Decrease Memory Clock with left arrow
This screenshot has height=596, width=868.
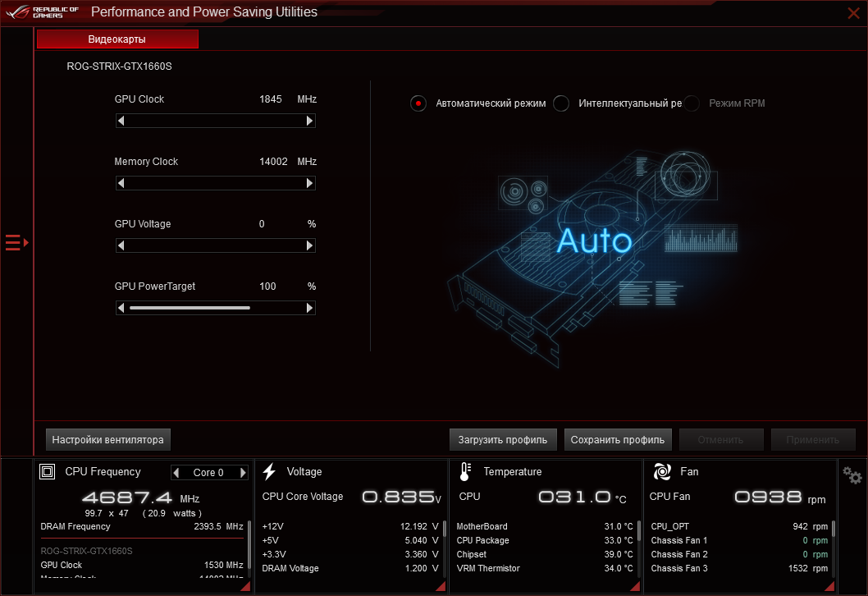coord(121,183)
